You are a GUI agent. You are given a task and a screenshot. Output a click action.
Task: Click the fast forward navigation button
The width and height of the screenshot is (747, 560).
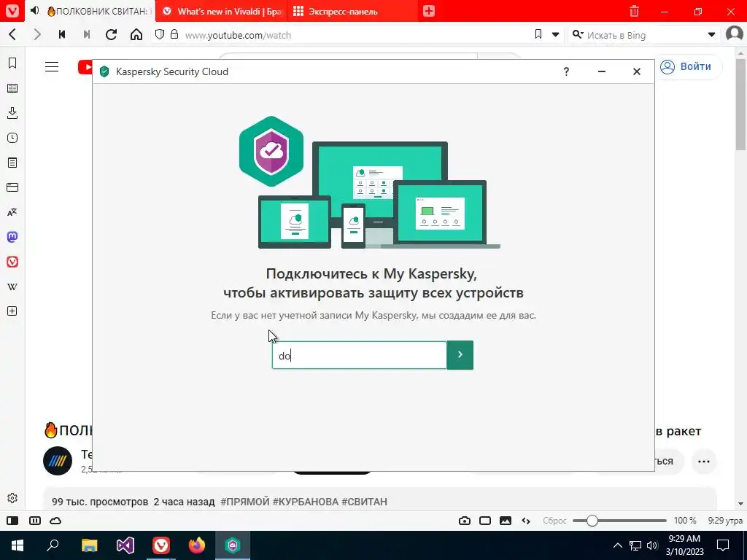coord(87,34)
